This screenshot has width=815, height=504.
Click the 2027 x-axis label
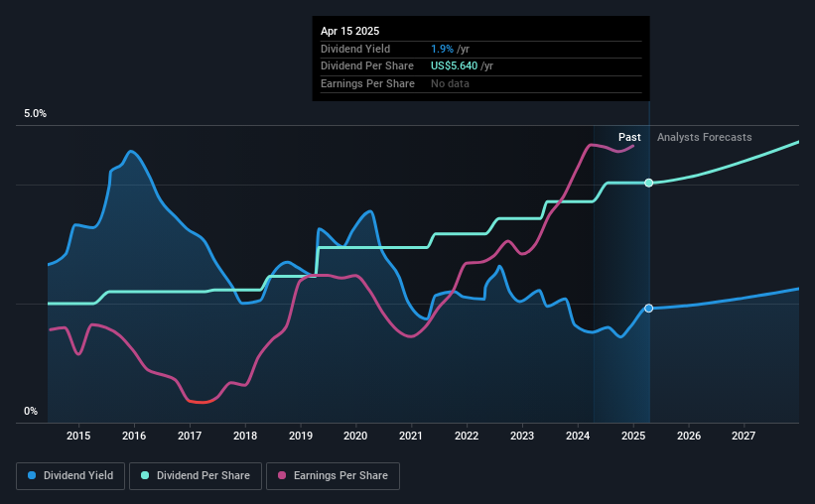pyautogui.click(x=744, y=436)
